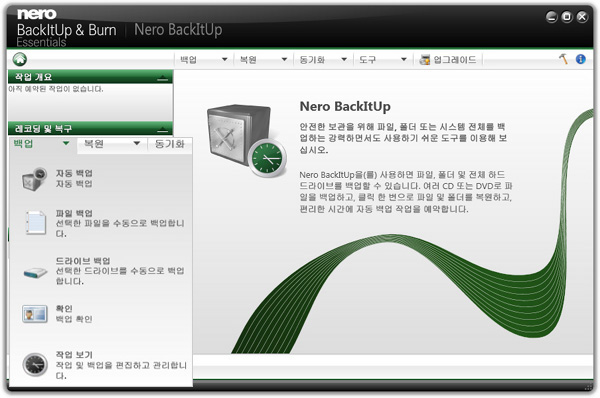Collapse the 레코딩 및 복구 panel

pyautogui.click(x=162, y=129)
